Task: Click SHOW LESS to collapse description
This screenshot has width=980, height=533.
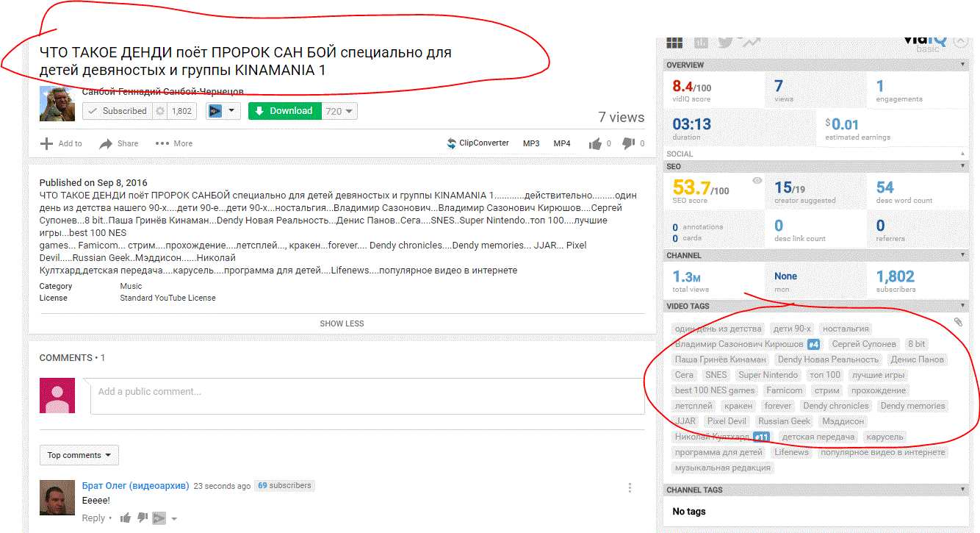Action: (x=342, y=323)
